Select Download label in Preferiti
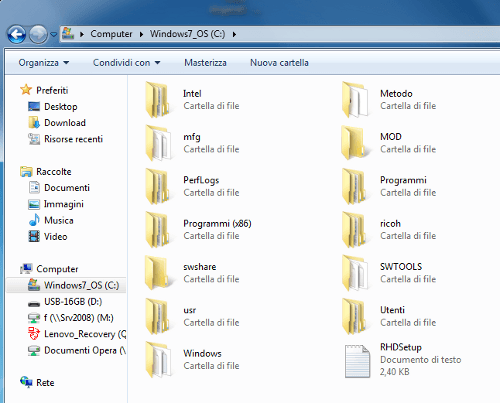The width and height of the screenshot is (500, 403). 65,123
